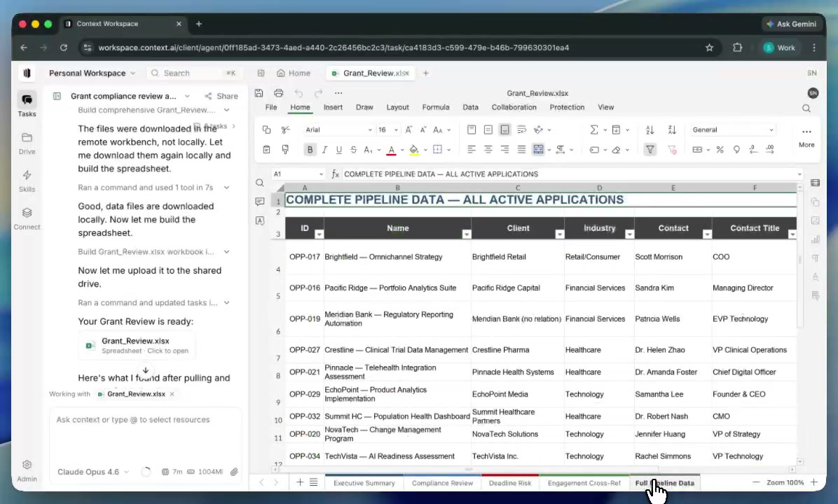Decrease font size with the smaller A icon
Screen dimensions: 838x504
point(423,129)
